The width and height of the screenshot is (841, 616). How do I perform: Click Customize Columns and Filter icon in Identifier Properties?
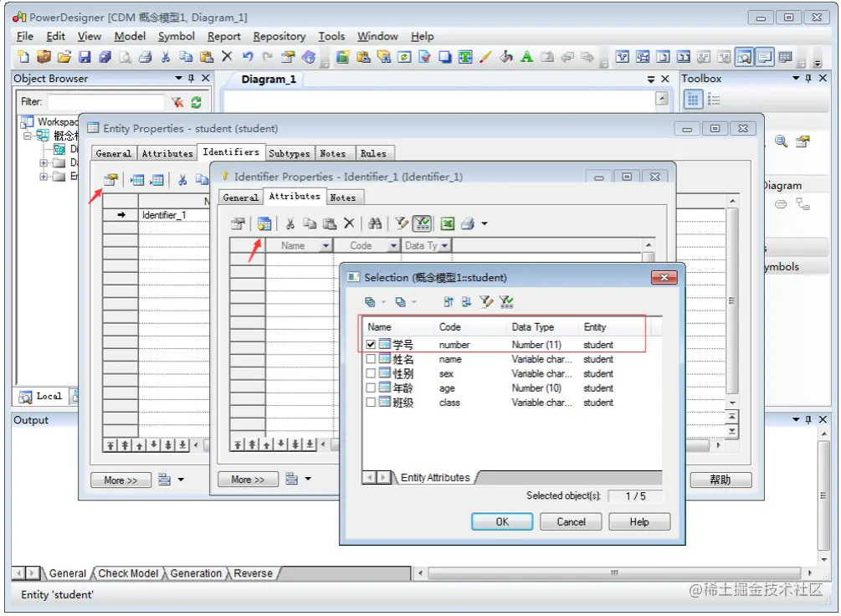[x=402, y=223]
